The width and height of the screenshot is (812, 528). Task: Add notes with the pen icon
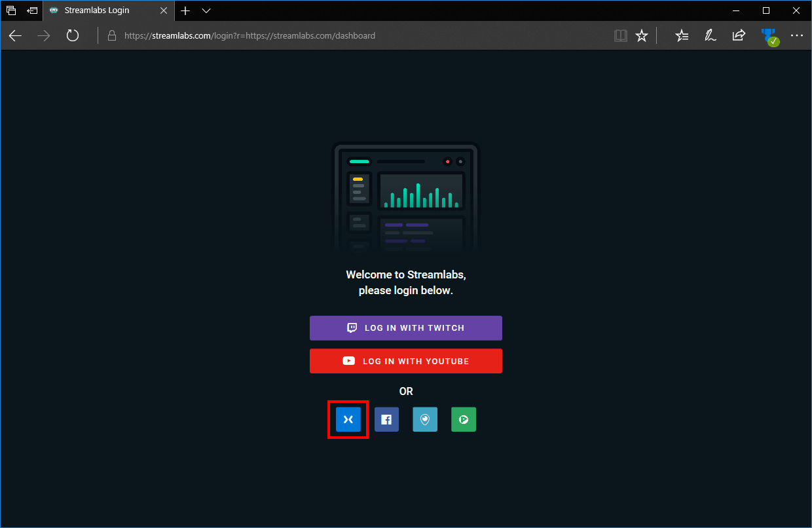(710, 36)
